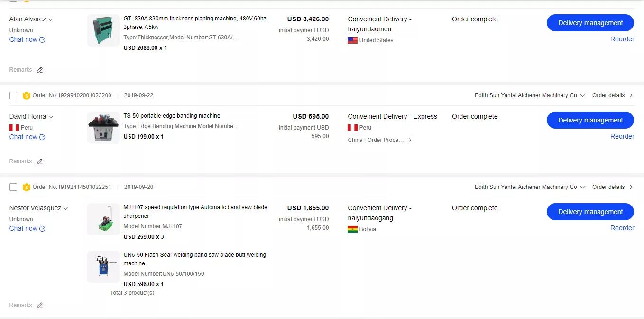Viewport: 644px width, 319px height.
Task: Select checkbox for order 19299402001023200
Action: [13, 95]
